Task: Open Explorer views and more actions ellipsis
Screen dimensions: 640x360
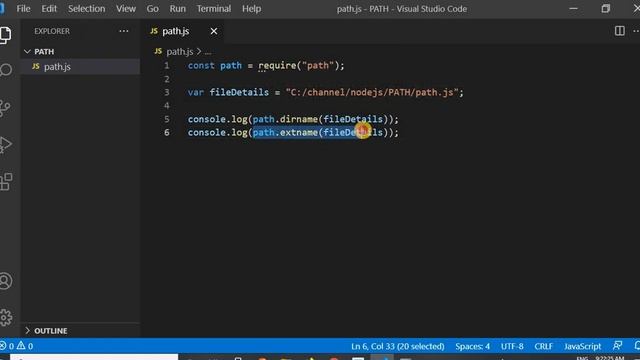Action: 124,31
